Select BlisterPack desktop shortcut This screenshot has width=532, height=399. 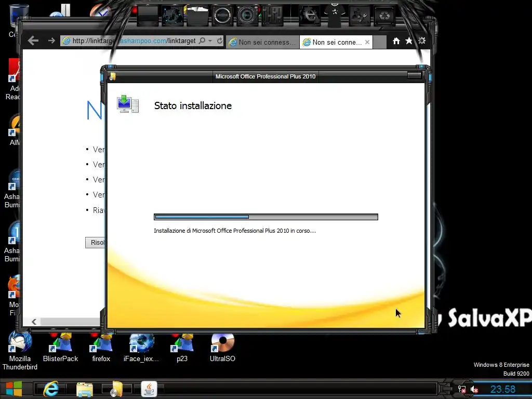[60, 348]
